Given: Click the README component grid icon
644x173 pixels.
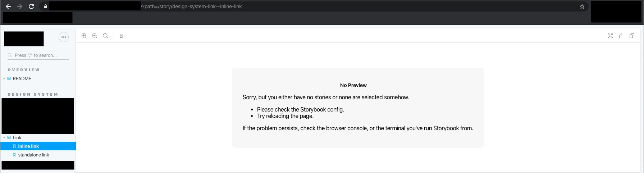Looking at the screenshot, I should [9, 78].
